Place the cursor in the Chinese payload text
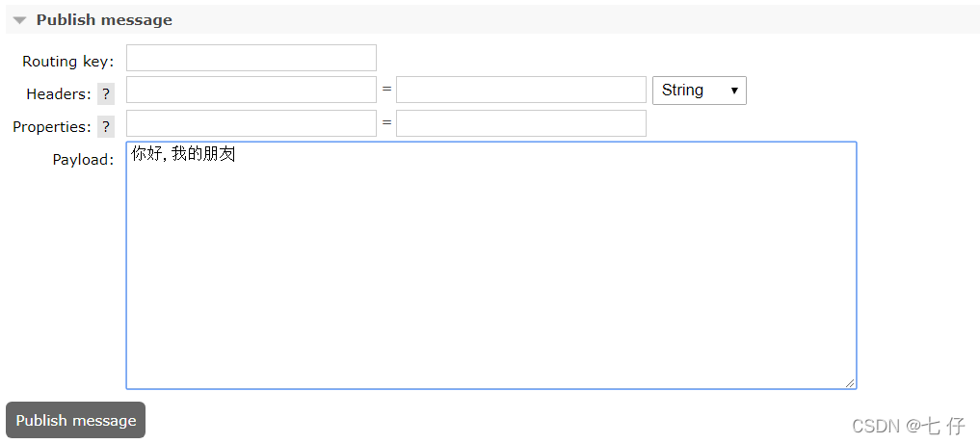 183,154
